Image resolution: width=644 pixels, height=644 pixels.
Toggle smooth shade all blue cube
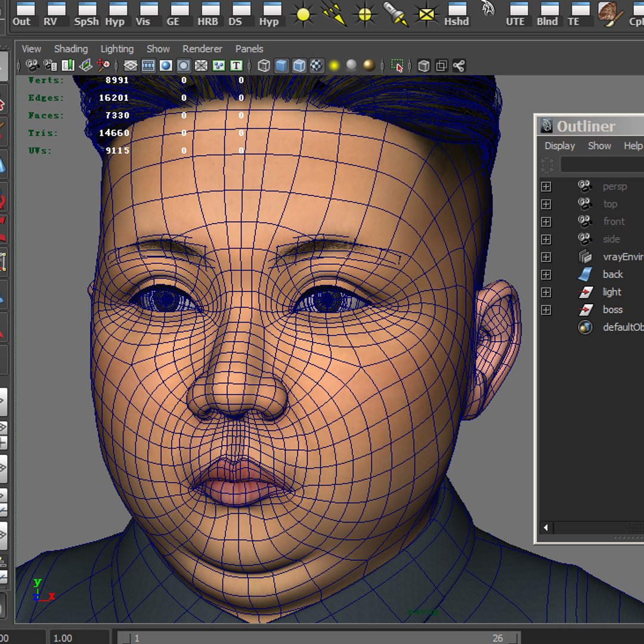281,66
